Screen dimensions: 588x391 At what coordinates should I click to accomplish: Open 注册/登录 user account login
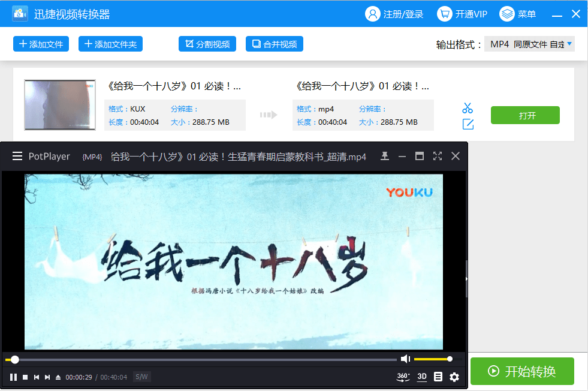[x=394, y=14]
